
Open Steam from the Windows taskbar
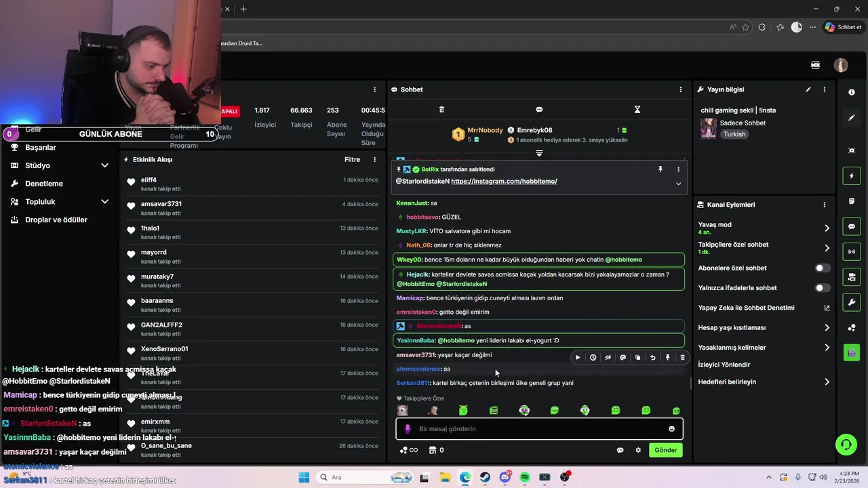485,477
